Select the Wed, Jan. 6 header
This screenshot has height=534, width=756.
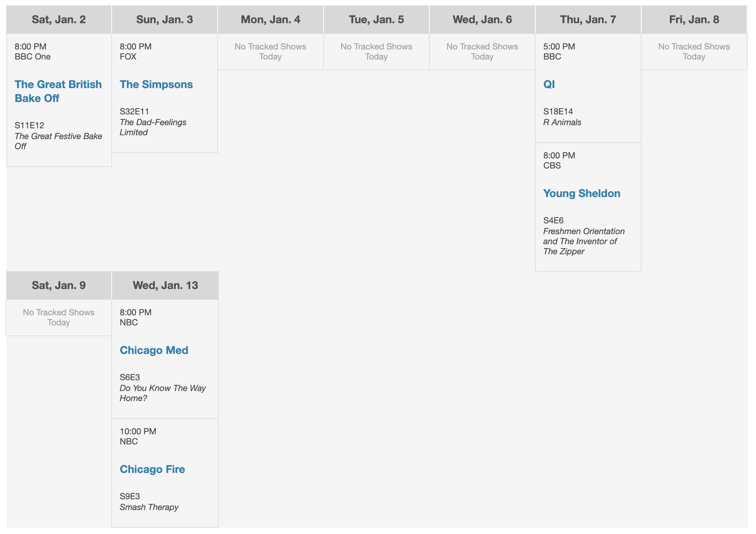pos(482,19)
